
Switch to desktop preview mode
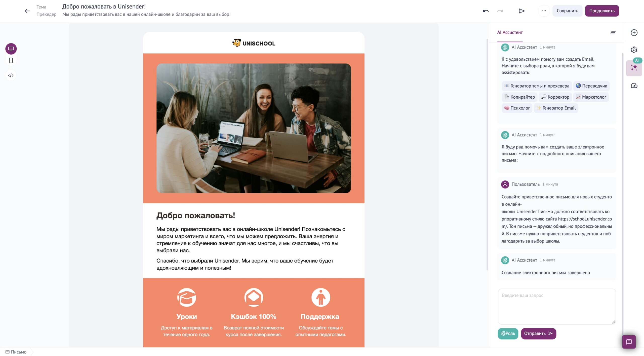click(11, 49)
